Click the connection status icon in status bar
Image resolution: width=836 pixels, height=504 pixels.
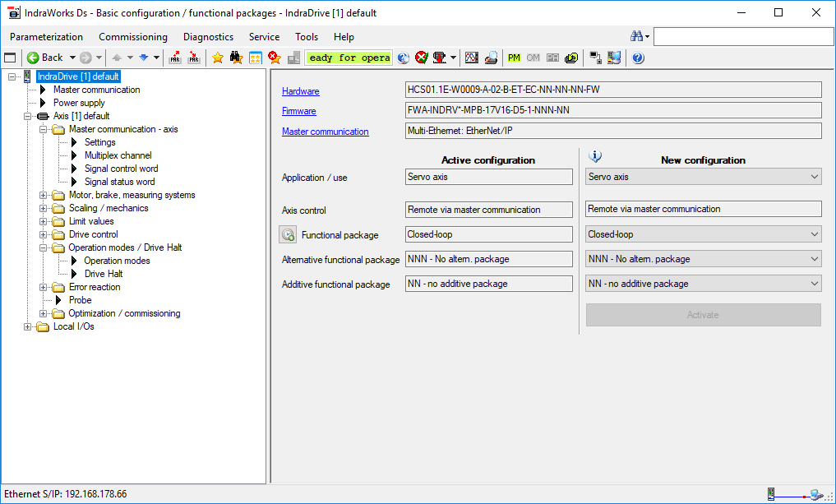tap(797, 494)
